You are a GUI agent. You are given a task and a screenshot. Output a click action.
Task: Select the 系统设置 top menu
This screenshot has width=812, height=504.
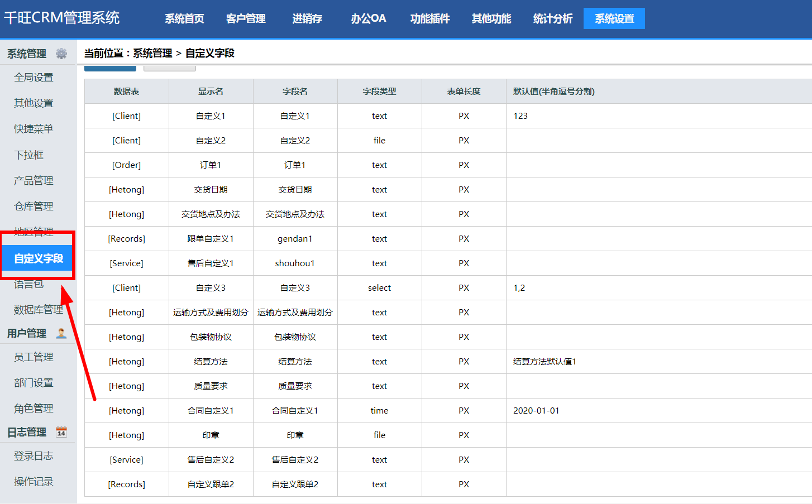(614, 18)
